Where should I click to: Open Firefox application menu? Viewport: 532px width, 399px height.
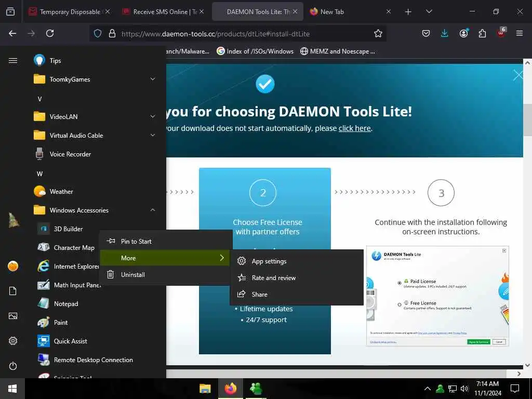pyautogui.click(x=520, y=33)
